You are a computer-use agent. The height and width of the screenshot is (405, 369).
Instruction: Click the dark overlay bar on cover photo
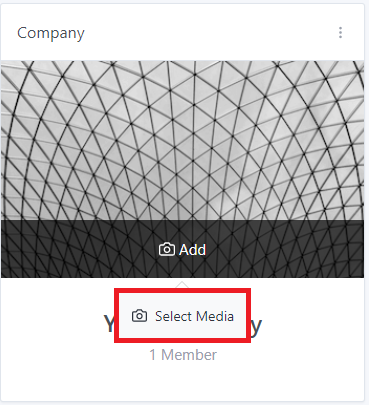click(182, 249)
